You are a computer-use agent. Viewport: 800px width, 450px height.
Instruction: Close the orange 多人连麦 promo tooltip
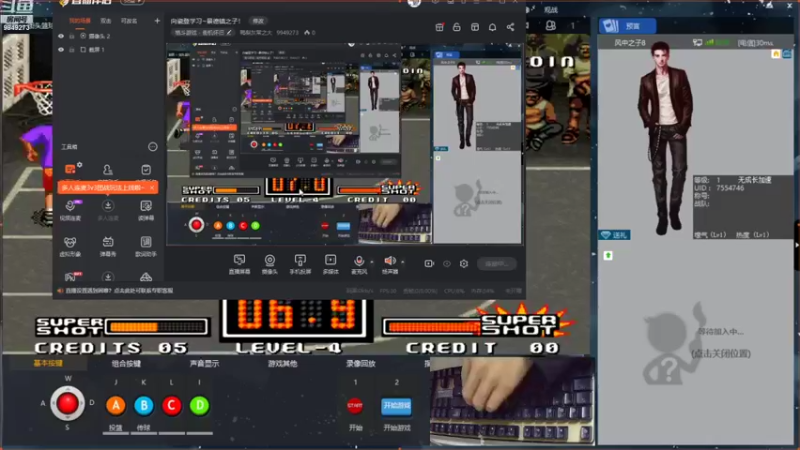(x=152, y=188)
